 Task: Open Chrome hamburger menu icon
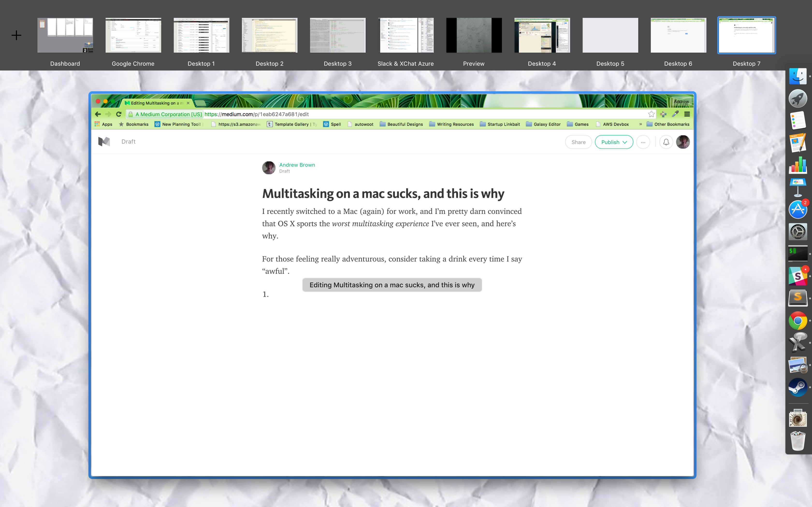[x=687, y=114]
